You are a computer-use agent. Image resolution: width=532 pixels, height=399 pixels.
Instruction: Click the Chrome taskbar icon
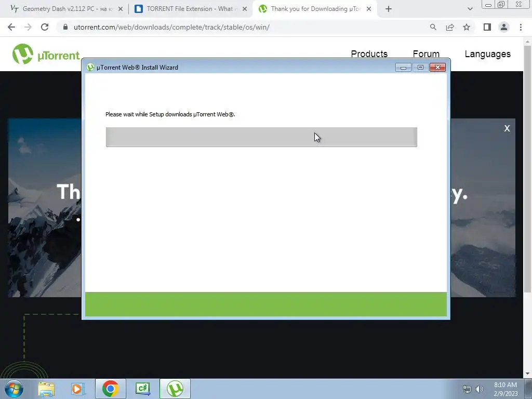click(110, 389)
